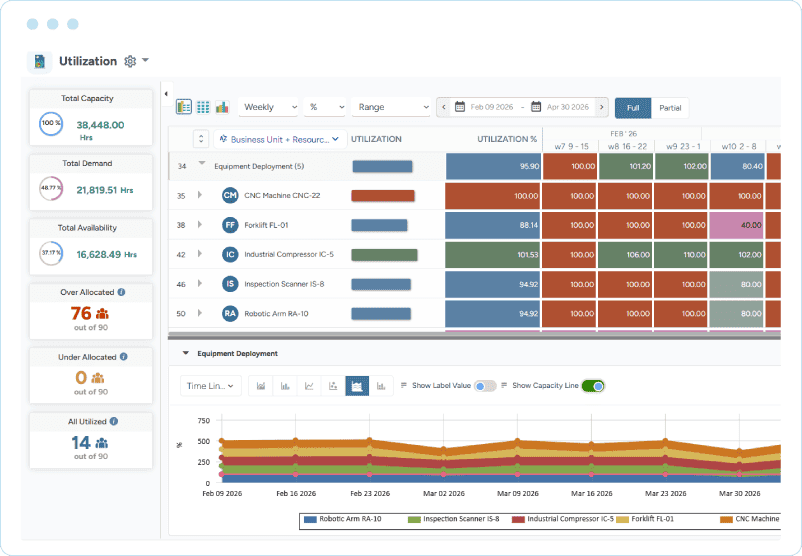Toggle Inspection Scanner IS-8 legend entry
Screen dimensions: 802x556
[453, 519]
